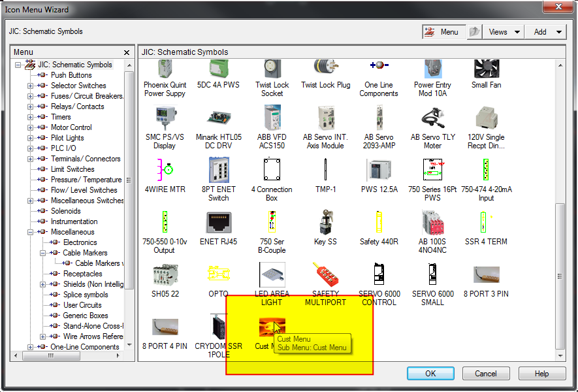Pick the AB Servo TLY Moter icon
This screenshot has height=392, width=578.
pyautogui.click(x=433, y=118)
